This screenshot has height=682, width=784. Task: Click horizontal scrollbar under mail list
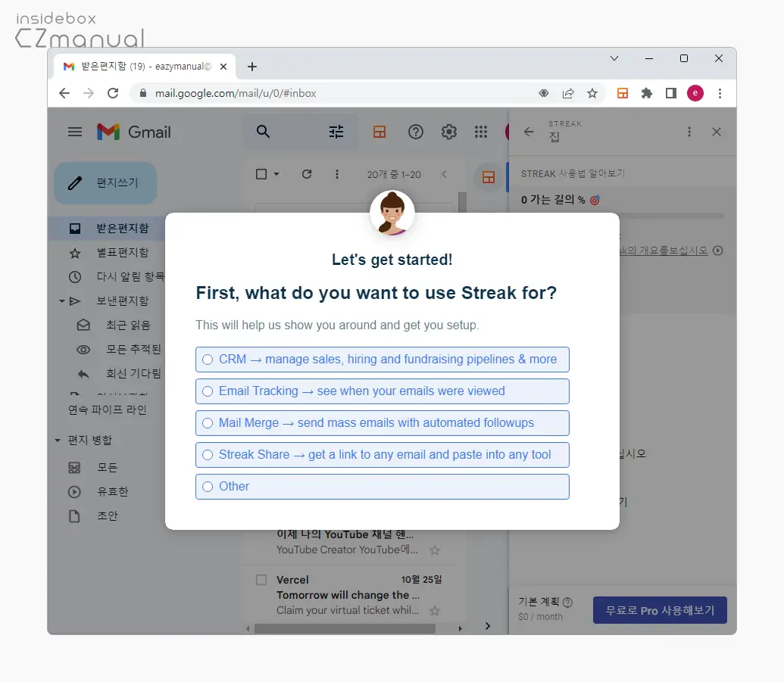click(x=345, y=628)
